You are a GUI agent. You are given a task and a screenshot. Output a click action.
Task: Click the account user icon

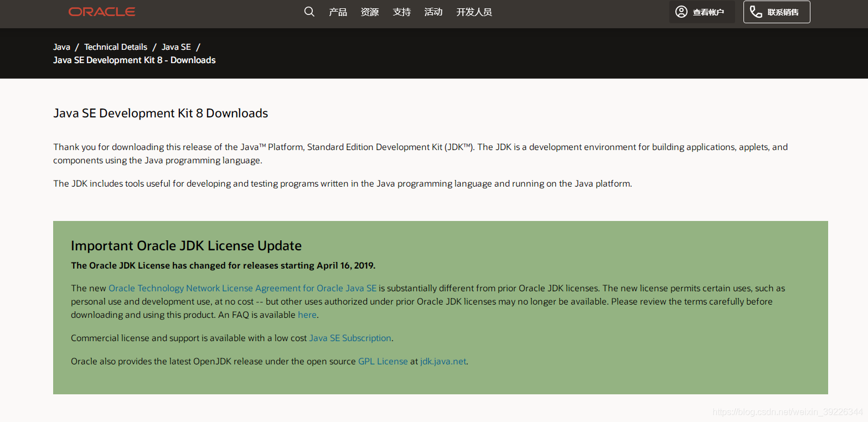[x=681, y=12]
